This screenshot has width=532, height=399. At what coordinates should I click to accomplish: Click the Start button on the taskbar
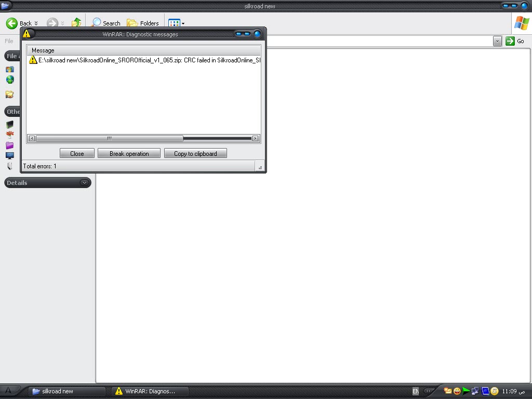coord(8,391)
